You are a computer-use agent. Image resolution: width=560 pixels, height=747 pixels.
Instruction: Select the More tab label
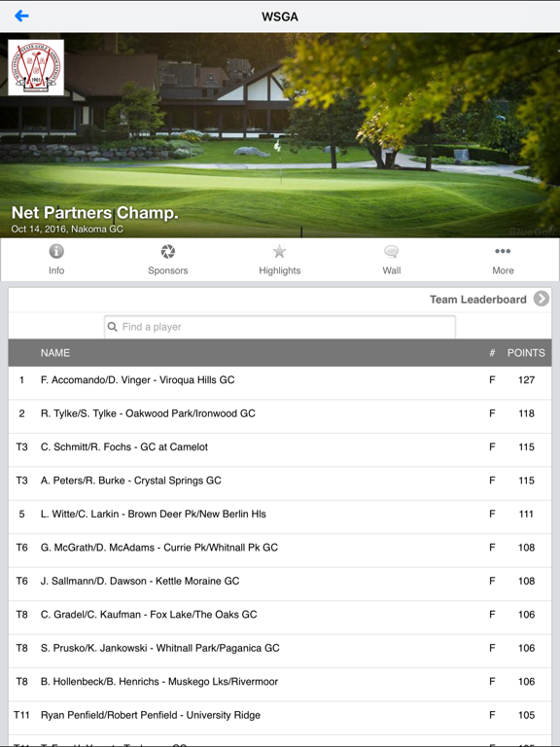[x=503, y=270]
